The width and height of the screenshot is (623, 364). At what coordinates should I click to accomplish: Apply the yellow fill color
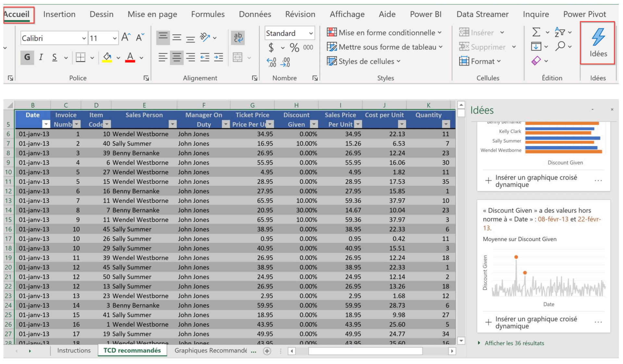107,57
